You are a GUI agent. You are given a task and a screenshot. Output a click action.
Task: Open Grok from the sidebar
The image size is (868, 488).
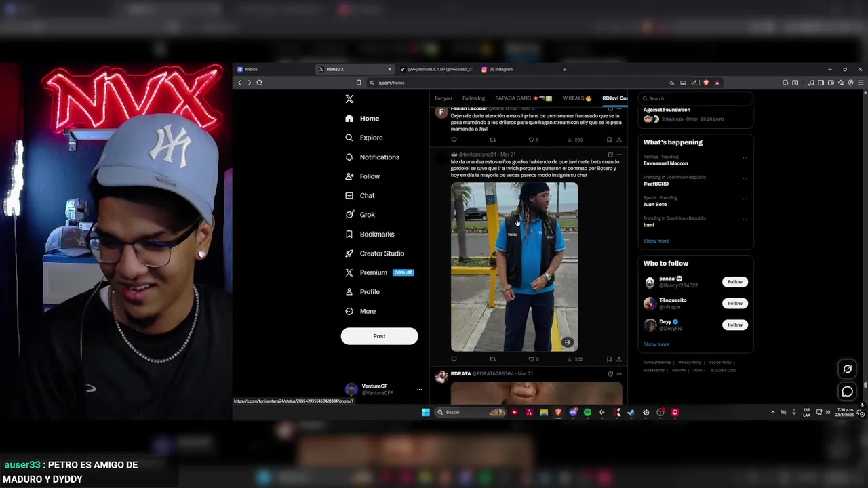(359, 215)
